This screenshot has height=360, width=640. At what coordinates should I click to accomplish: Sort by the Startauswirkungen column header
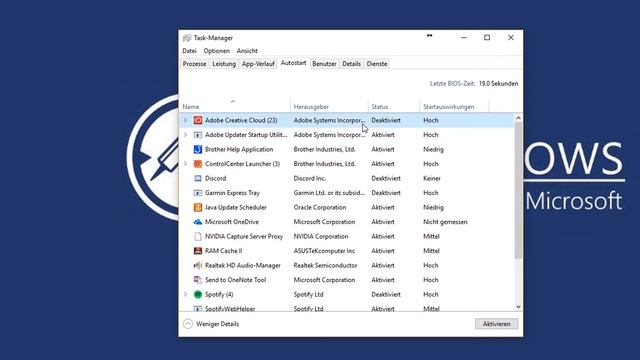(449, 107)
